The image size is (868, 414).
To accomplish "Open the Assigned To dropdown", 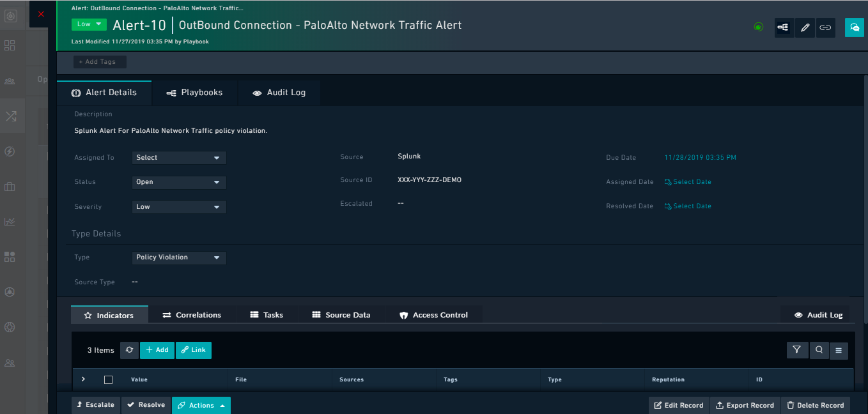I will (x=178, y=158).
